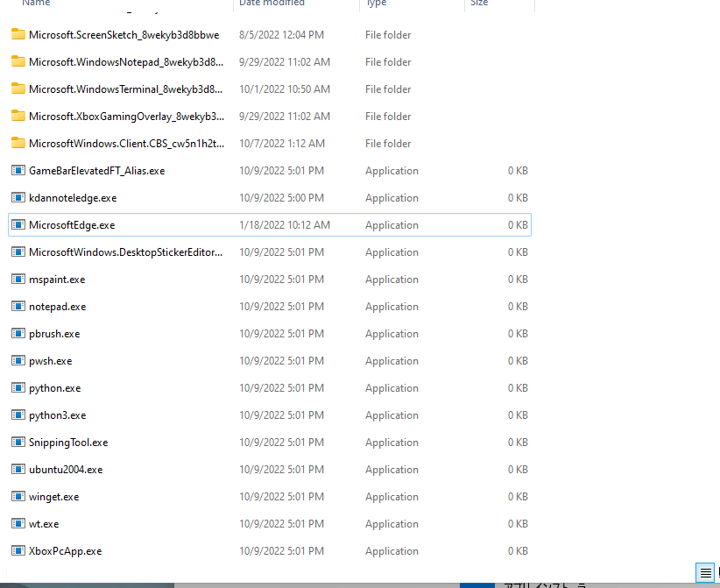Select the Microsoft.XboxGamingOverlay folder name
The height and width of the screenshot is (588, 720).
coord(126,117)
